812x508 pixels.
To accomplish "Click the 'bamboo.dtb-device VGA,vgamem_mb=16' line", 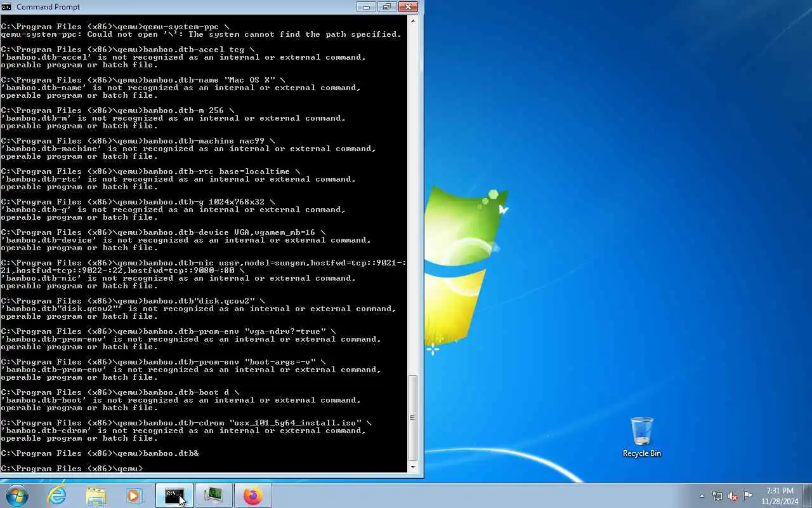I will click(163, 232).
